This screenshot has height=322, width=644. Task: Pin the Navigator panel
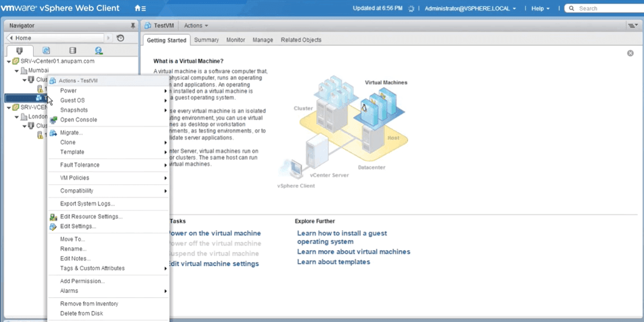tap(132, 25)
